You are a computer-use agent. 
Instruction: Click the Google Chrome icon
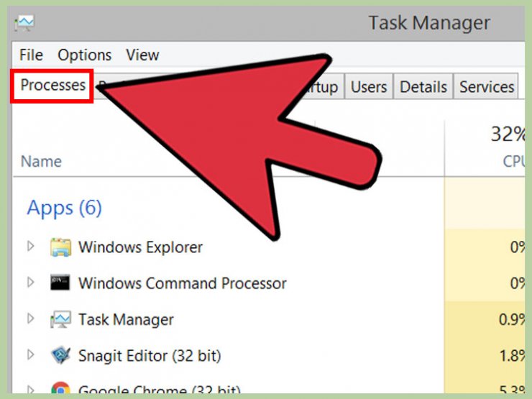60,387
